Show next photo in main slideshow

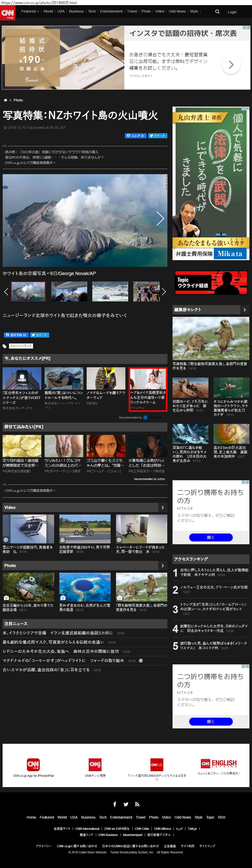click(160, 219)
